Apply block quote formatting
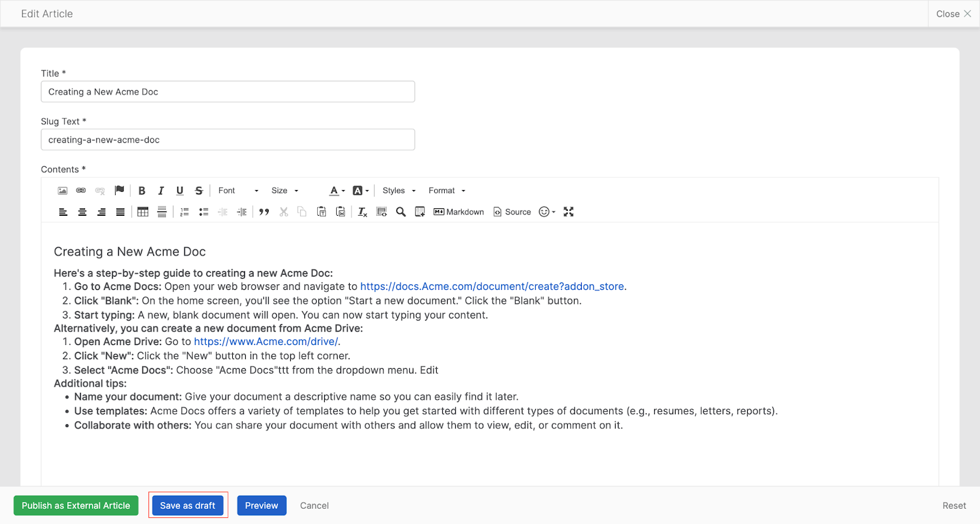Screen dimensions: 980x524 coord(264,212)
